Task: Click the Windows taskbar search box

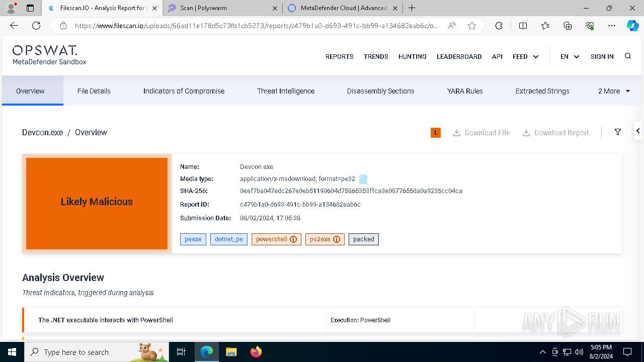Action: (97, 352)
